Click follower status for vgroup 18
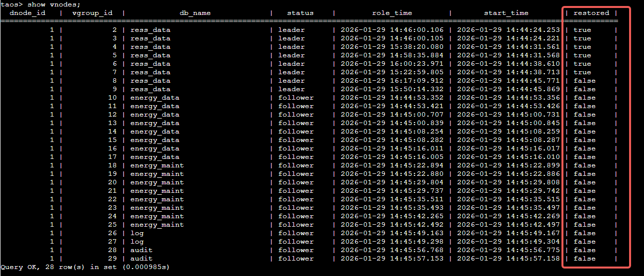The height and width of the screenshot is (276, 644). pos(296,165)
